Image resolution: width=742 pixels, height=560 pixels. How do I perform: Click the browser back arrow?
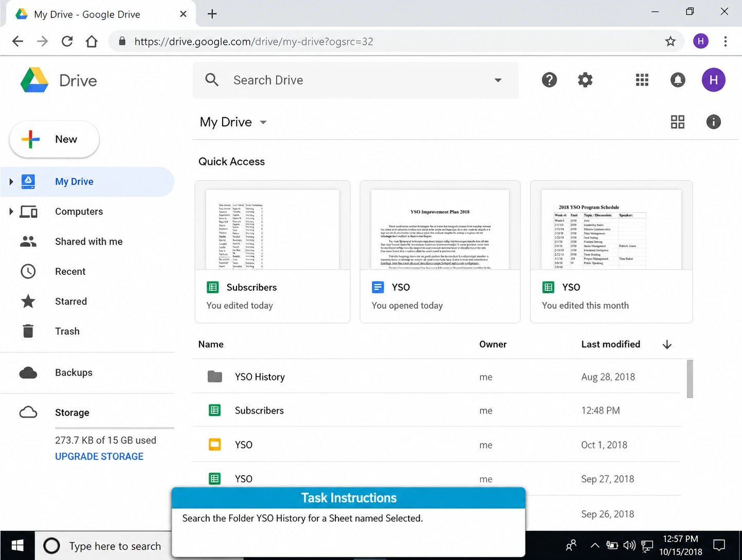(17, 41)
